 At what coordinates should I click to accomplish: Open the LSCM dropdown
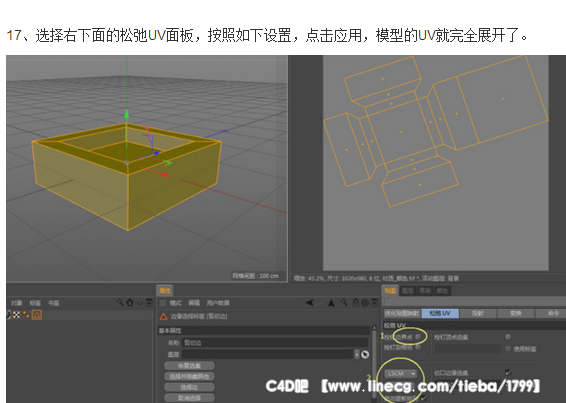tap(401, 373)
